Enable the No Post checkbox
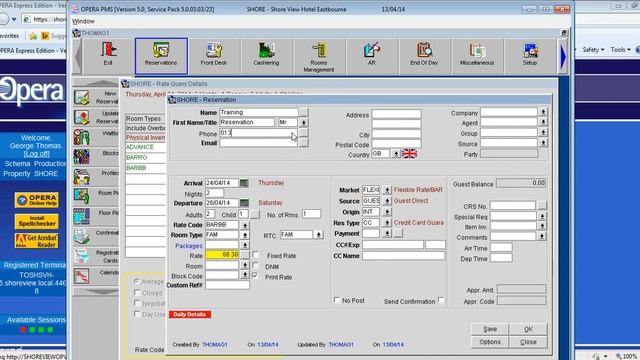640x360 pixels. click(x=337, y=300)
